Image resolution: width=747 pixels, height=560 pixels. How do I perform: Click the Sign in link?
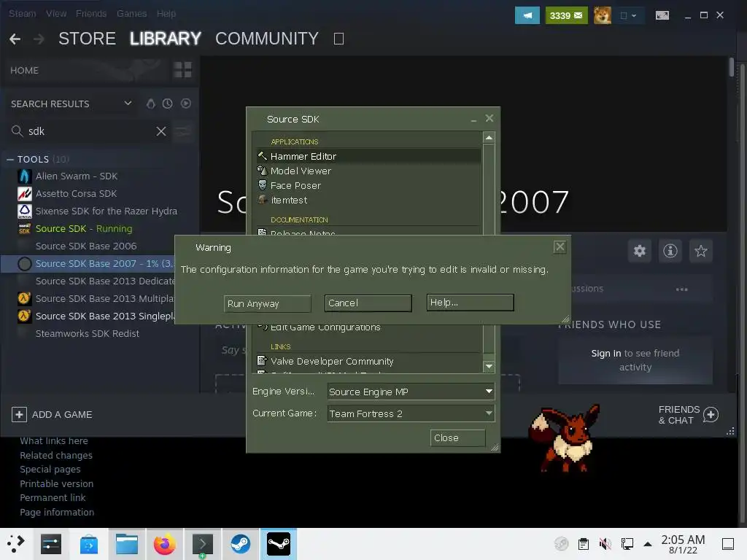606,354
